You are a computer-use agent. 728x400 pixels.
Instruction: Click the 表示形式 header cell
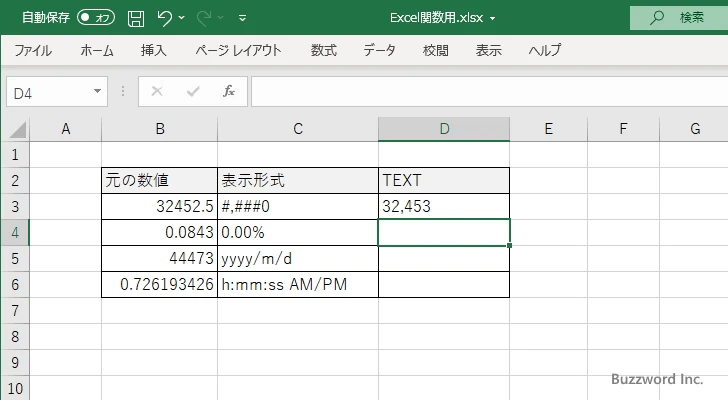pyautogui.click(x=298, y=181)
